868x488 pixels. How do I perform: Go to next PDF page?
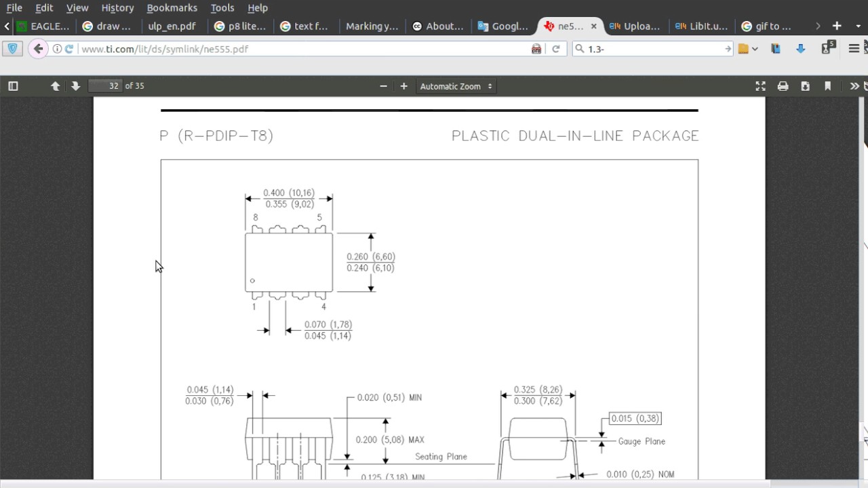point(75,86)
